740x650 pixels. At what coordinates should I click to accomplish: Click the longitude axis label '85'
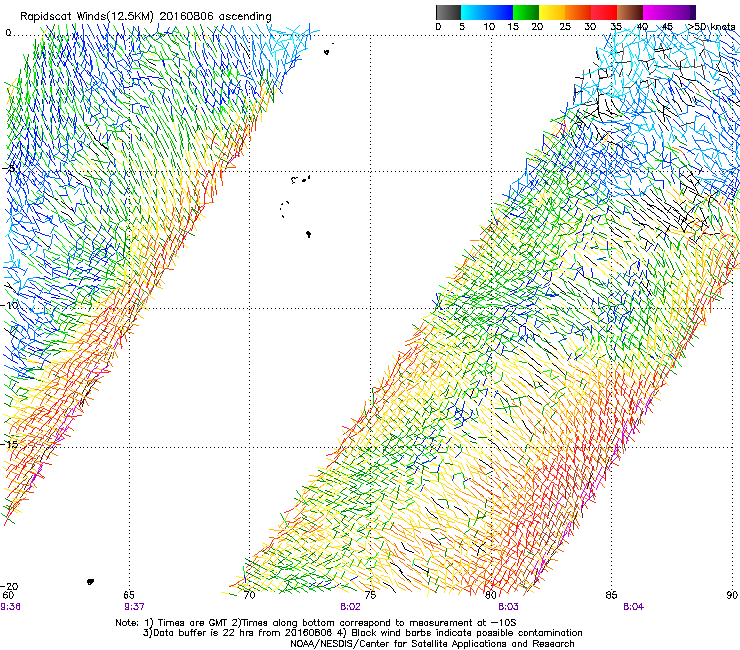point(611,595)
